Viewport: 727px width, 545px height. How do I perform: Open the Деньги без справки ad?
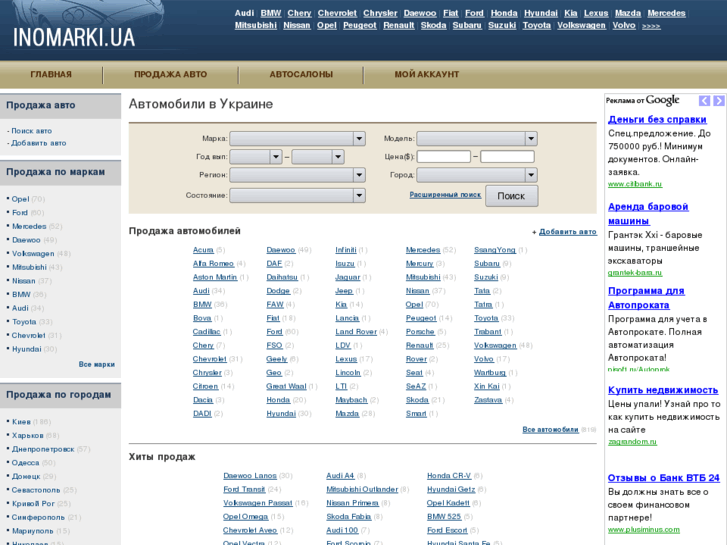(x=657, y=119)
